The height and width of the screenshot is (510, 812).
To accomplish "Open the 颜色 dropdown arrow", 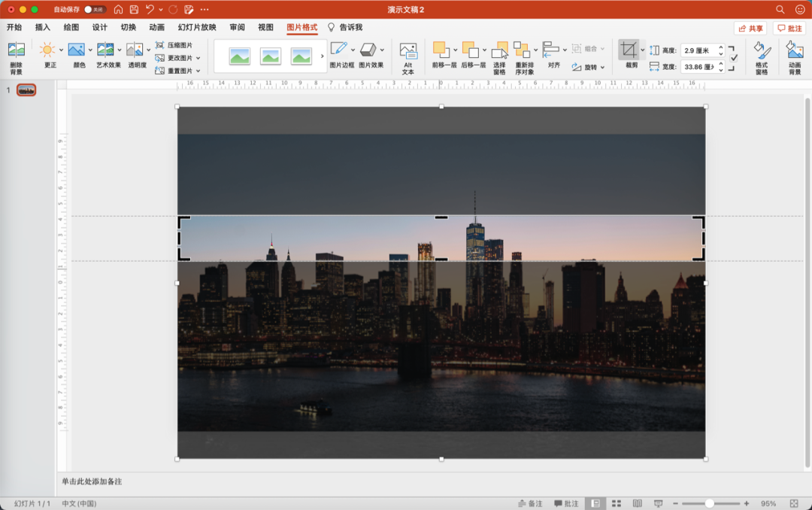I will [90, 50].
